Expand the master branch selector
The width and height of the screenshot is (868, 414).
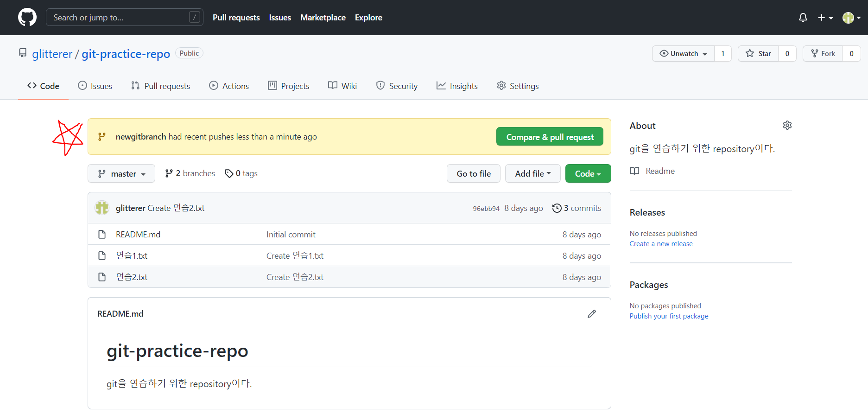pyautogui.click(x=121, y=173)
